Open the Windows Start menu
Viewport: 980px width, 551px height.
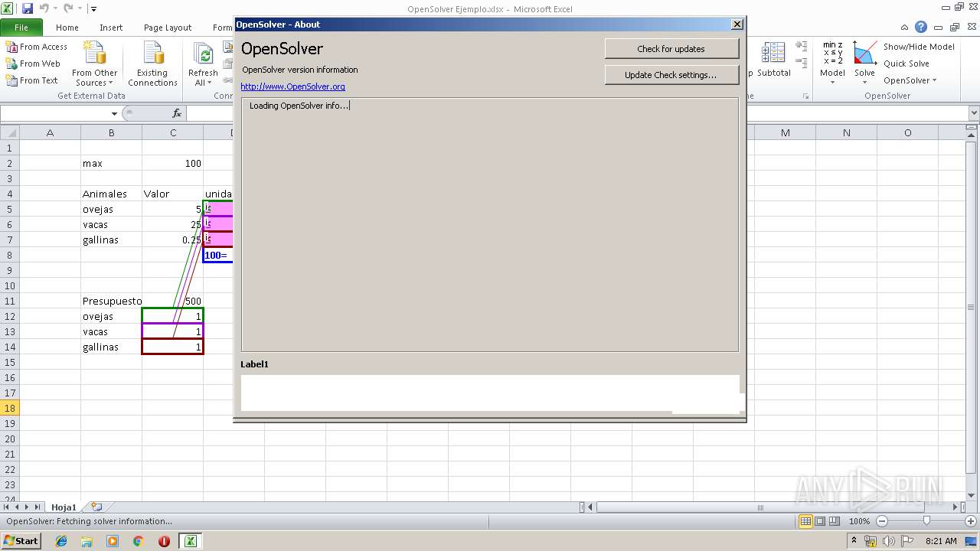tap(21, 541)
